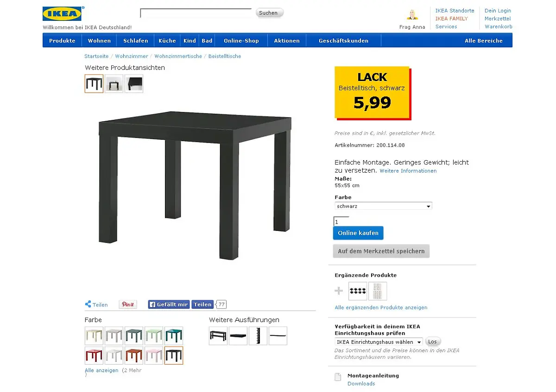Open the Online-Shop menu item
Viewport: 556px width, 392px height.
tap(241, 41)
